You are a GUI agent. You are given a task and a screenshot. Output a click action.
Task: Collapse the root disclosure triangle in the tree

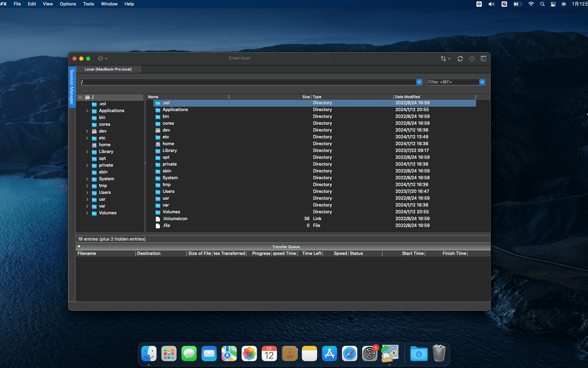coord(80,97)
